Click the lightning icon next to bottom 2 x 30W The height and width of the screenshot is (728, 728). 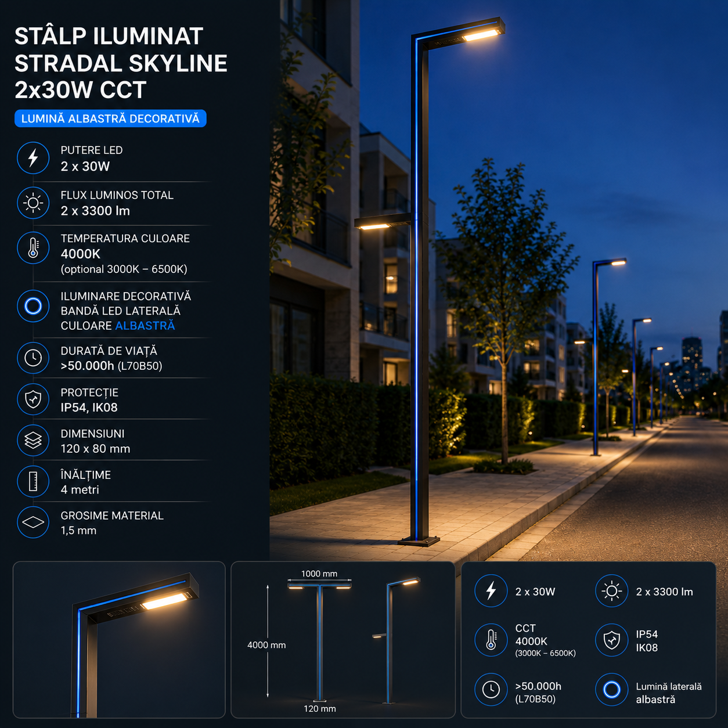click(491, 590)
